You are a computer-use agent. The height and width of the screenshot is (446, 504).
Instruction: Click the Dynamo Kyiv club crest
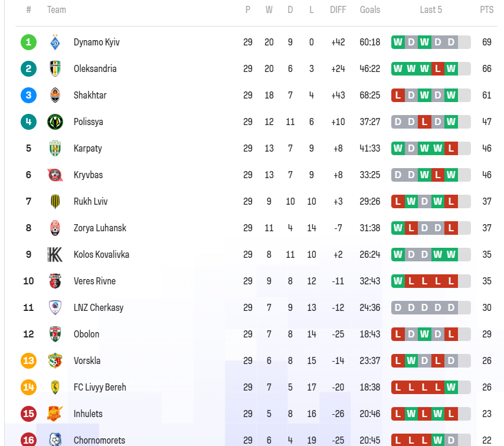click(x=55, y=42)
